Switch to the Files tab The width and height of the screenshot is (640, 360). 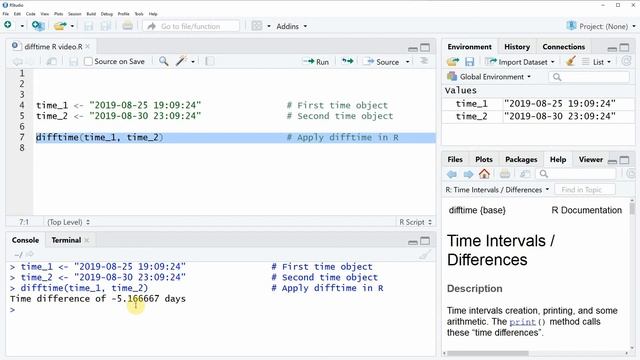point(455,160)
